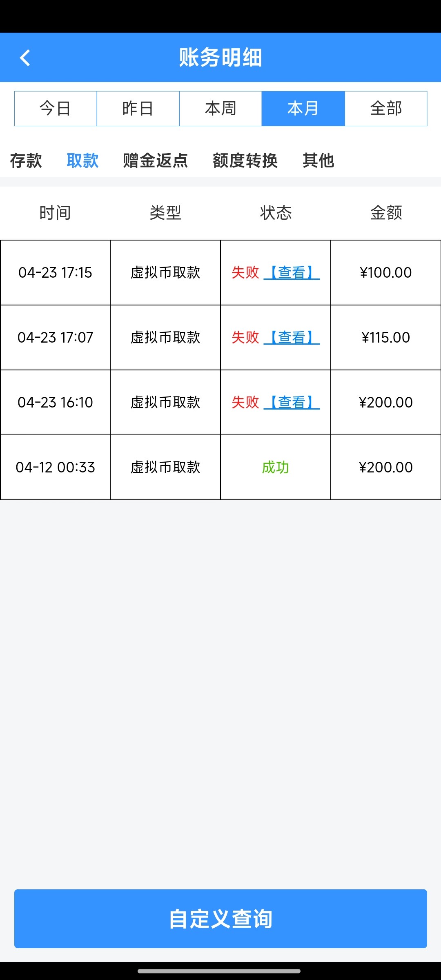The image size is (441, 980).
Task: Switch to the 本周 filter
Action: [220, 109]
